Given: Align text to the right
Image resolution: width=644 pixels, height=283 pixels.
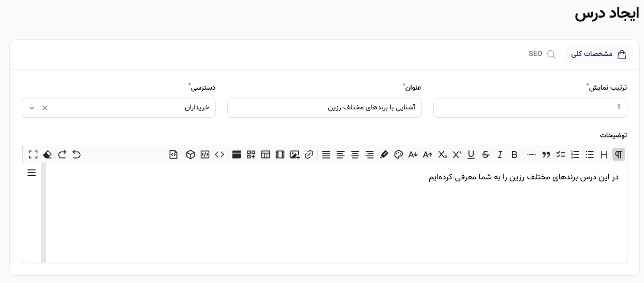Looking at the screenshot, I should point(369,154).
